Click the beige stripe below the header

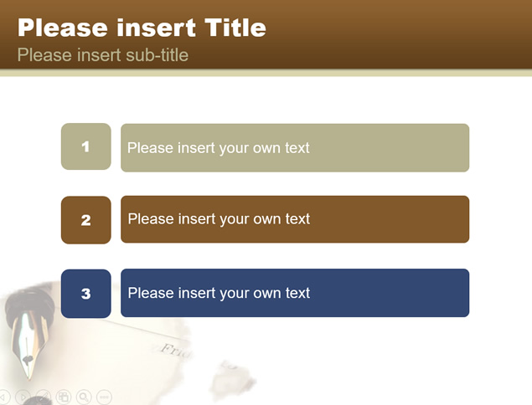(266, 73)
